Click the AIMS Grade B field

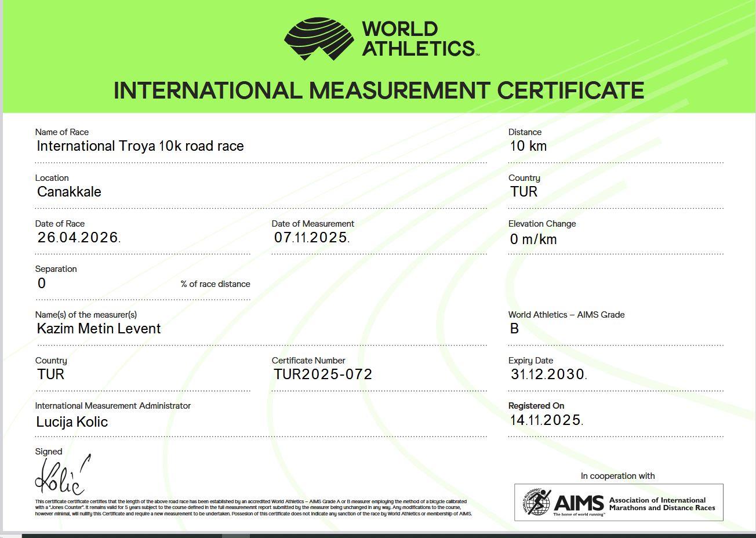tap(514, 329)
